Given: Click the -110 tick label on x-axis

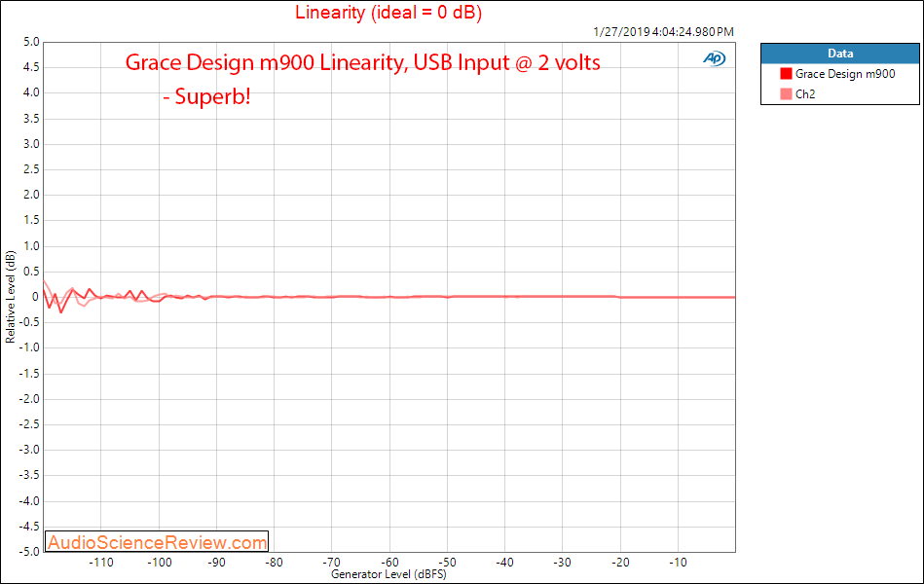Looking at the screenshot, I should pyautogui.click(x=101, y=563).
